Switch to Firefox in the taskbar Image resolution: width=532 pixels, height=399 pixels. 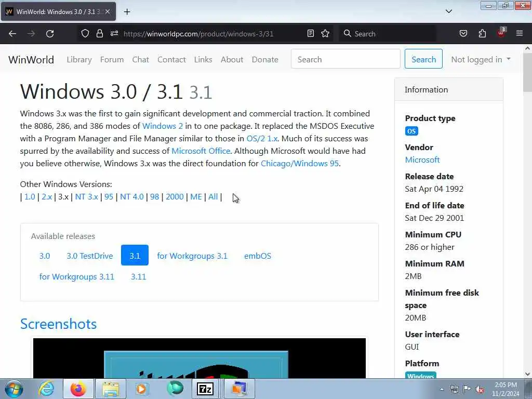78,389
